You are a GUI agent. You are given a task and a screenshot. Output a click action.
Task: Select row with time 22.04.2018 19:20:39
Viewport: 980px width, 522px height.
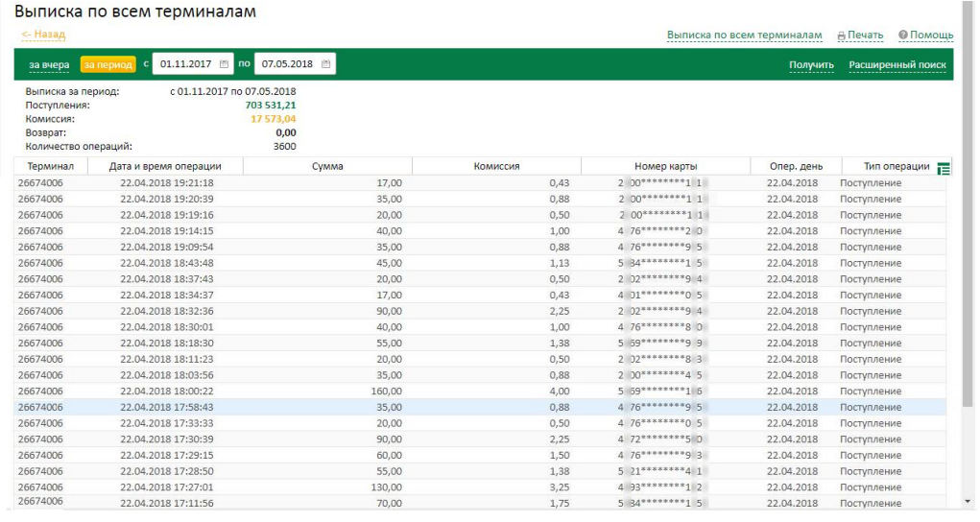coord(480,199)
